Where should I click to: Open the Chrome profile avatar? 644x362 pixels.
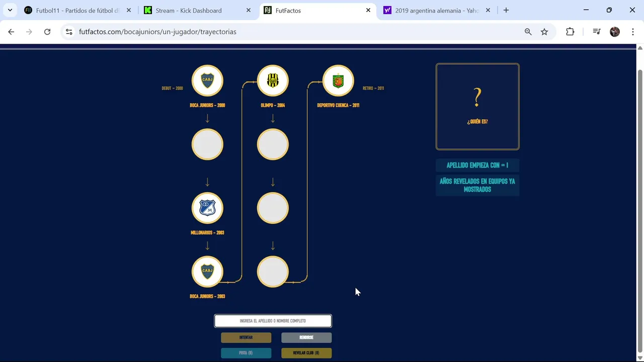[x=615, y=32]
